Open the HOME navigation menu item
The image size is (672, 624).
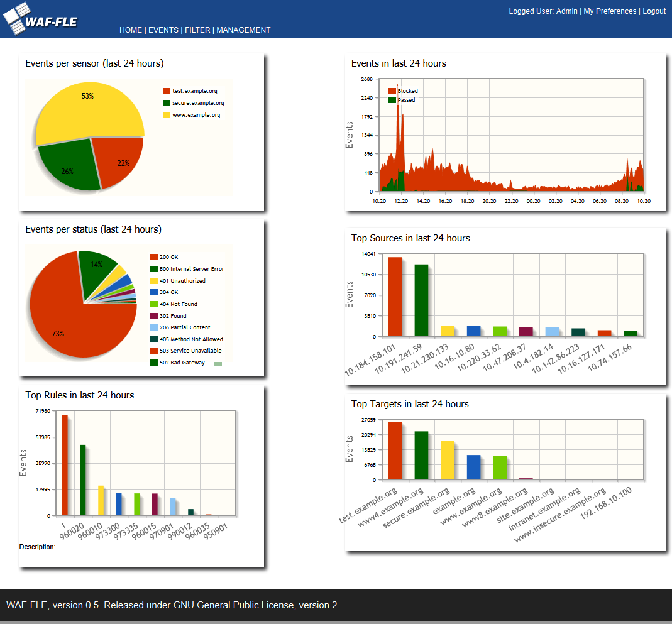(x=131, y=30)
